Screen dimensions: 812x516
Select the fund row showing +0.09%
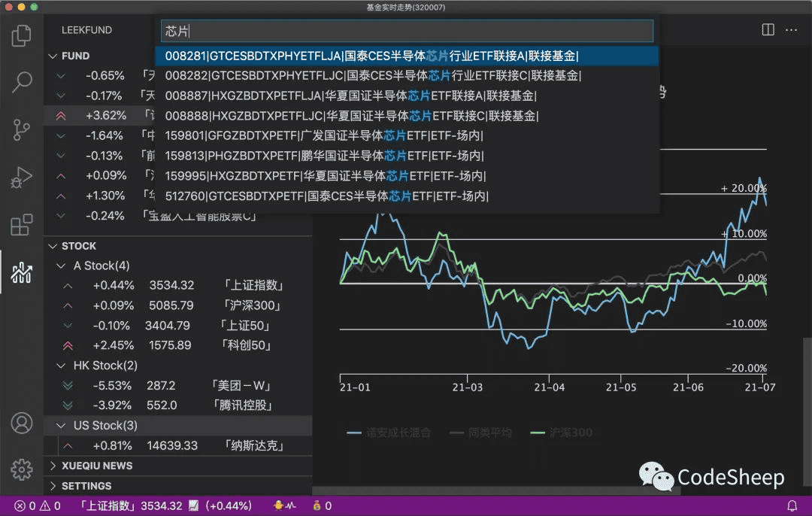tap(101, 176)
